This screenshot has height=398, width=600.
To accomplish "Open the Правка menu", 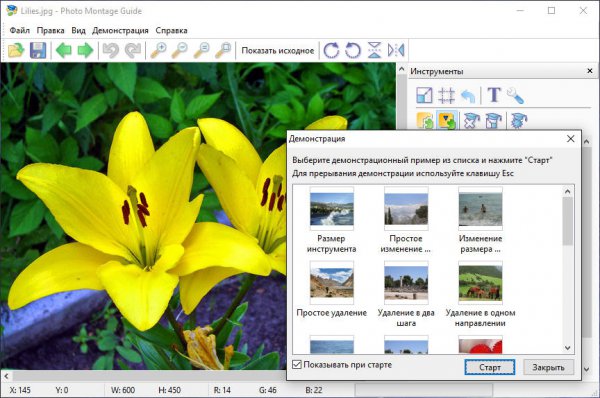I will (x=51, y=30).
